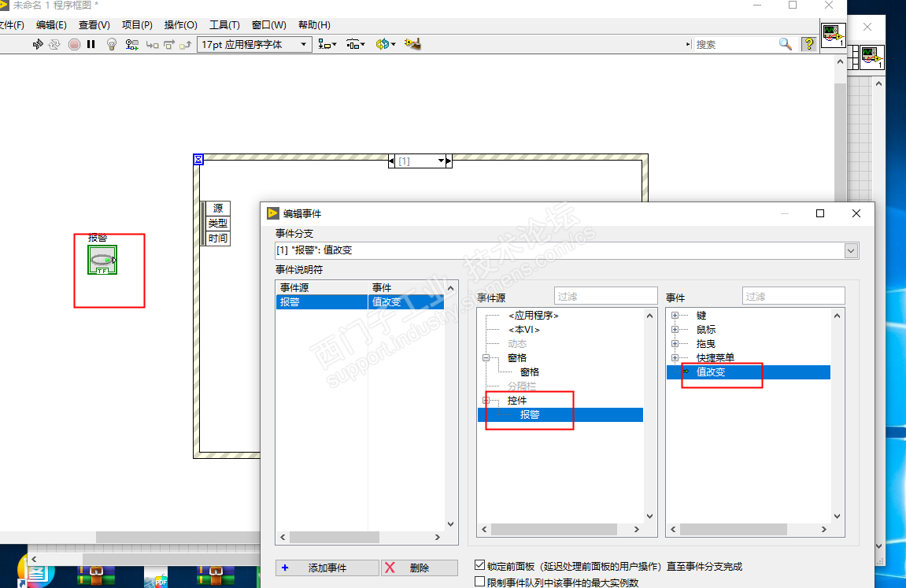
Task: Toggle the 限制事件队列中该事件的最大实例数 checkbox
Action: (x=479, y=582)
